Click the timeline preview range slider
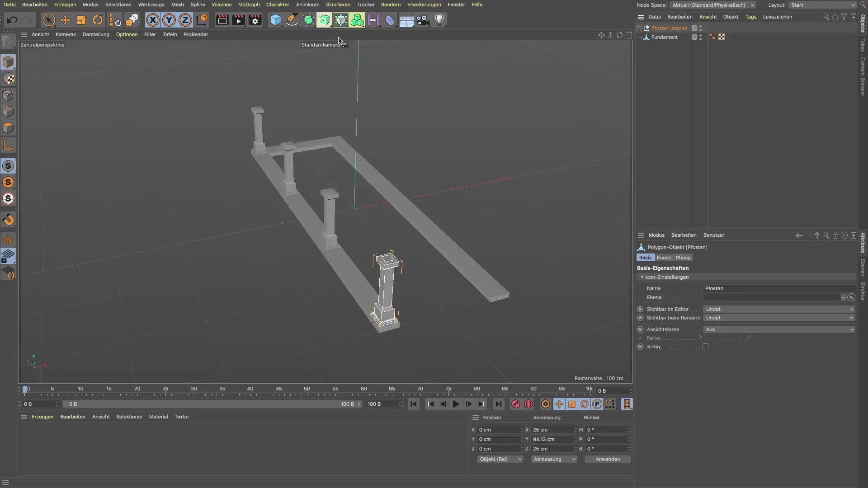Screen dimensions: 868x488 pyautogui.click(x=212, y=404)
